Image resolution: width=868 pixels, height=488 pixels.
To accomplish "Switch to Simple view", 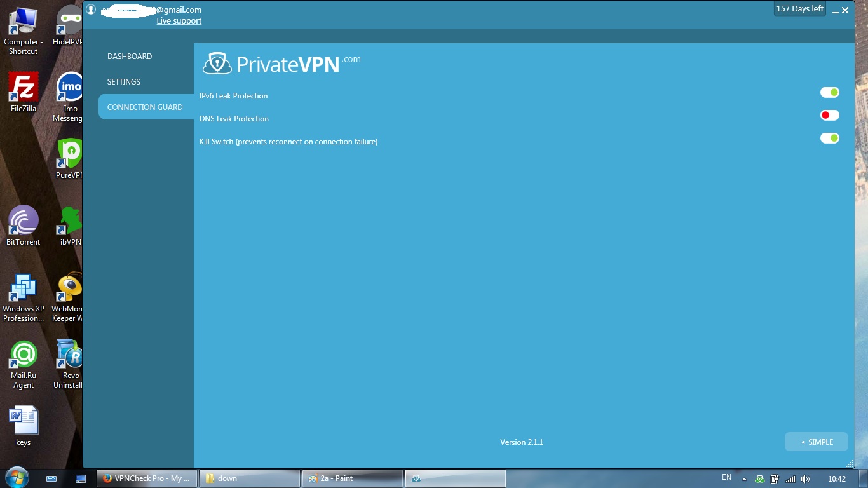I will (817, 442).
